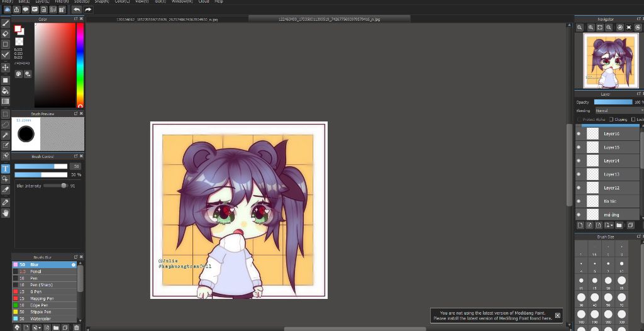Image resolution: width=644 pixels, height=331 pixels.
Task: Hide Layer16 with its visibility dot
Action: (579, 133)
